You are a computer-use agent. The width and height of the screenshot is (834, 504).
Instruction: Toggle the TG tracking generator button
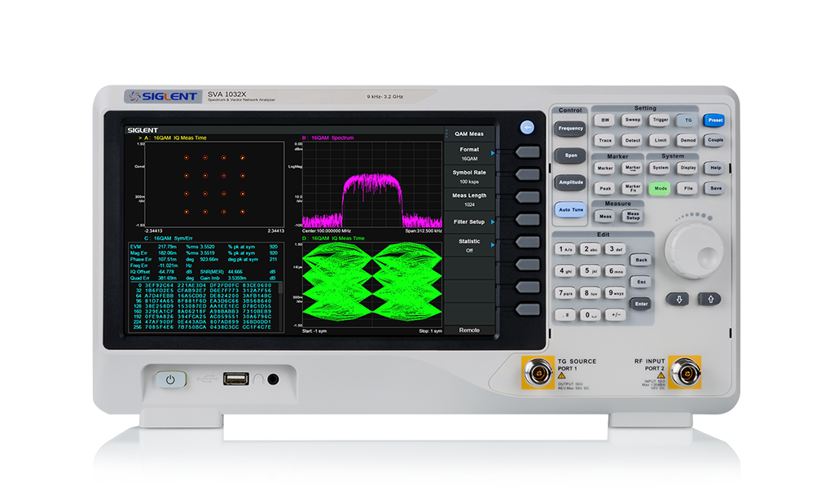(x=687, y=120)
